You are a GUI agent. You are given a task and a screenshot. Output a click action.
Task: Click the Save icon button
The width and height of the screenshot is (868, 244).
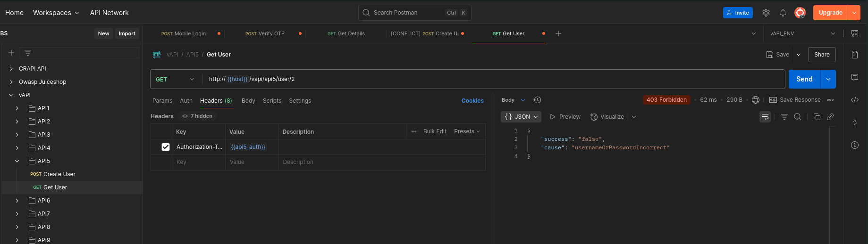coord(778,55)
